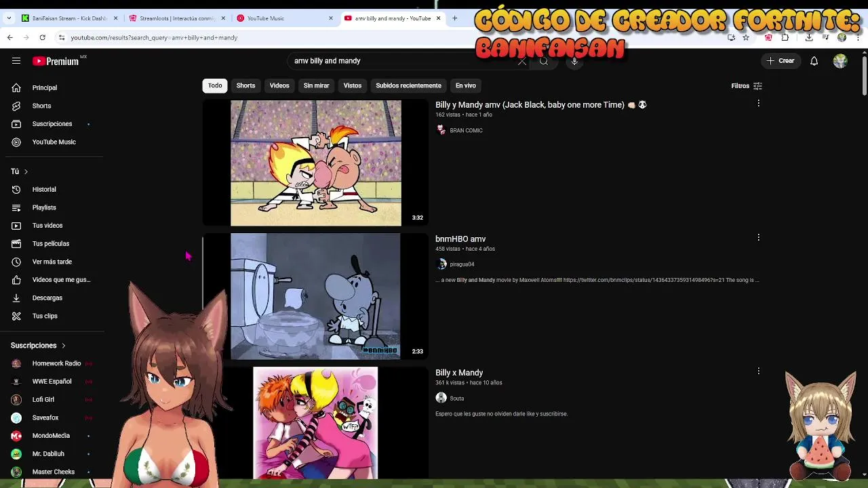Image resolution: width=868 pixels, height=488 pixels.
Task: Go to YouTube Premium home logo
Action: point(56,61)
